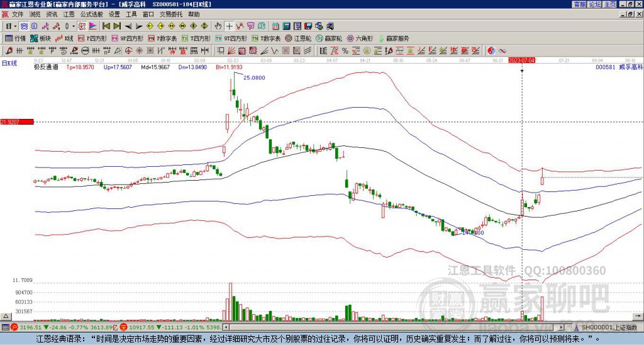Open the 赢家轮 wheel tool
The width and height of the screenshot is (644, 345).
328,38
